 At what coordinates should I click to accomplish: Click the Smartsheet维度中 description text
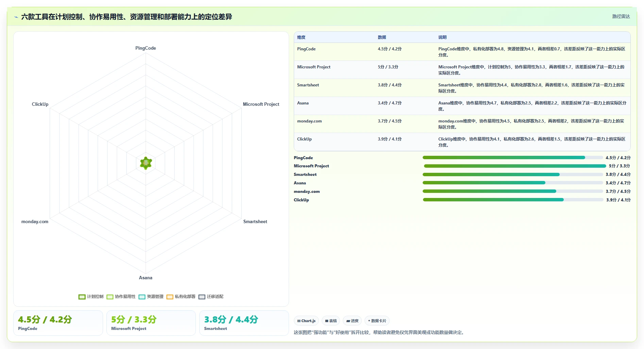tap(531, 88)
